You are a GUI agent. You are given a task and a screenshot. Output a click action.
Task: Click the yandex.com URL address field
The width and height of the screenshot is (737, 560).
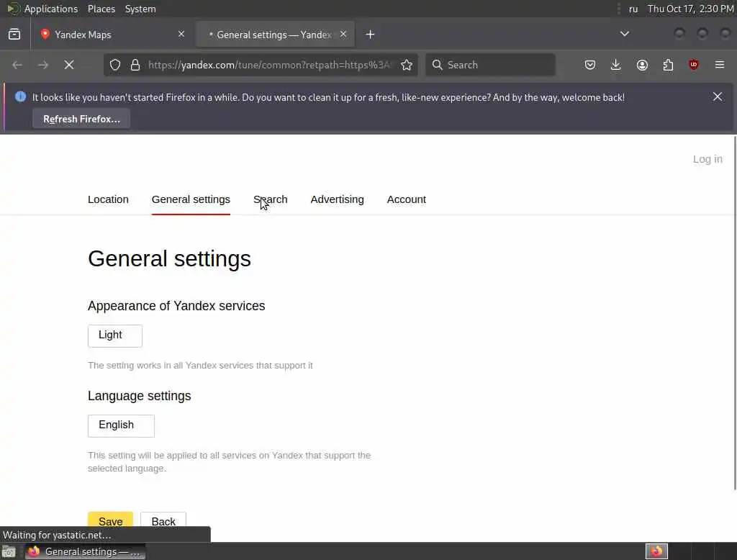(270, 65)
